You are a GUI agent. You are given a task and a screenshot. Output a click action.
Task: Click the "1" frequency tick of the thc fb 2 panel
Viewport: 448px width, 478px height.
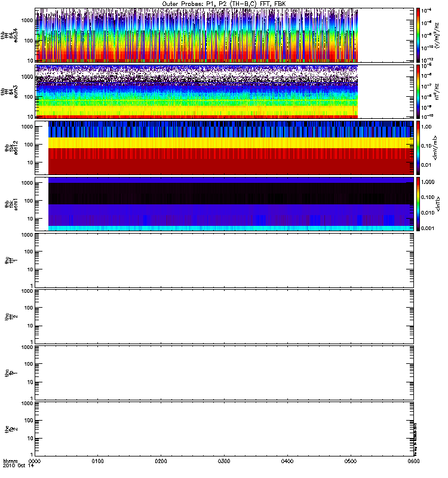click(x=32, y=455)
